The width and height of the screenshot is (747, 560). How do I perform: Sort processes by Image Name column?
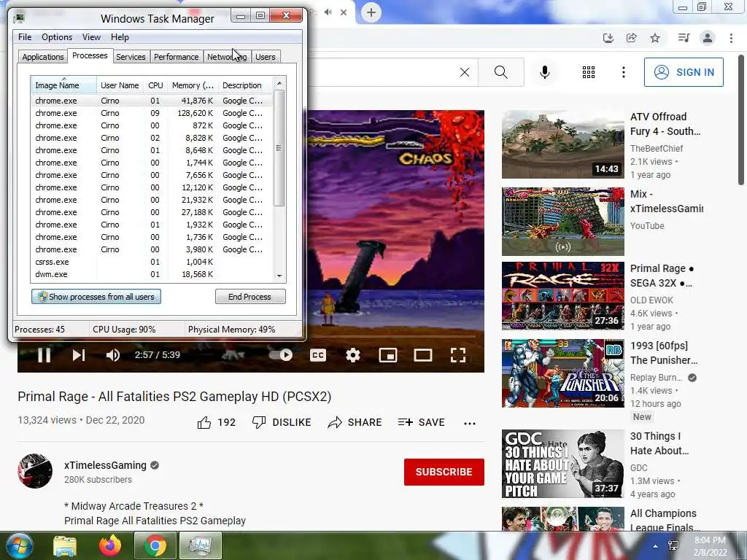pyautogui.click(x=63, y=85)
